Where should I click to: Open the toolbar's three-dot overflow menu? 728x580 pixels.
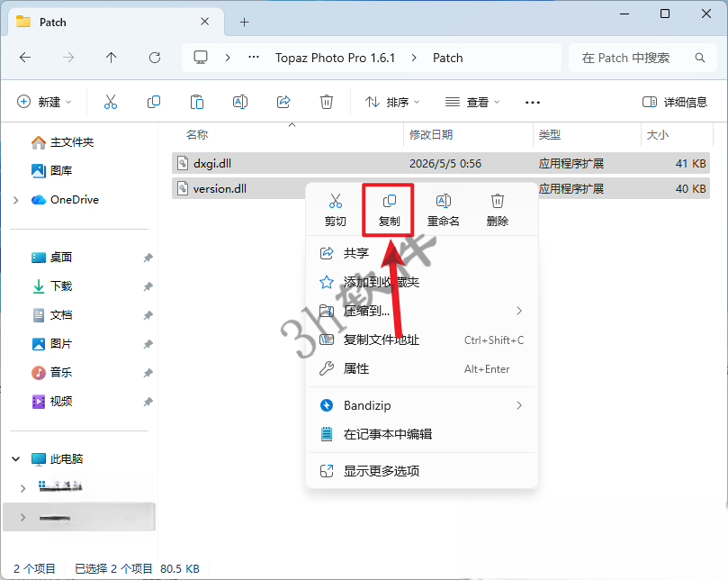click(533, 103)
